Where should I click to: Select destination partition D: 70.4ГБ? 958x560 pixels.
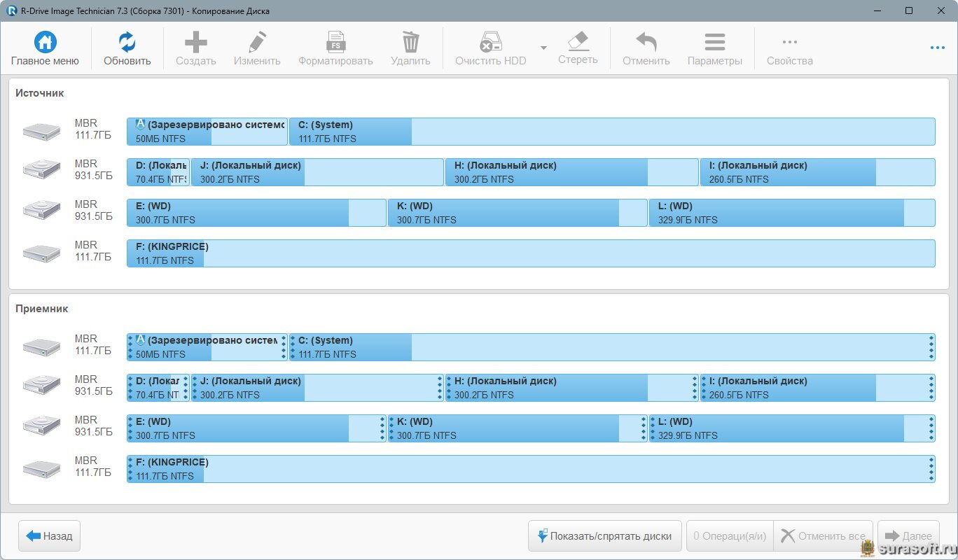coord(158,388)
